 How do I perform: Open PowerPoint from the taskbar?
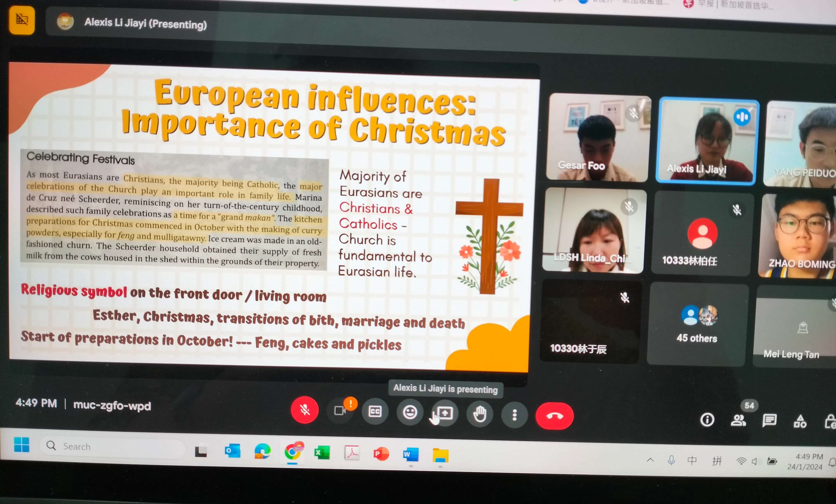(381, 454)
